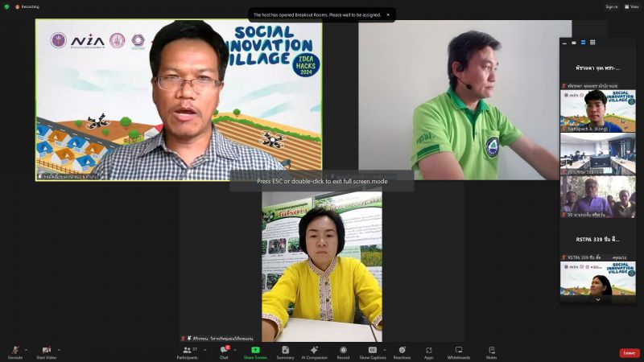Toggle Start Video camera

click(46, 350)
